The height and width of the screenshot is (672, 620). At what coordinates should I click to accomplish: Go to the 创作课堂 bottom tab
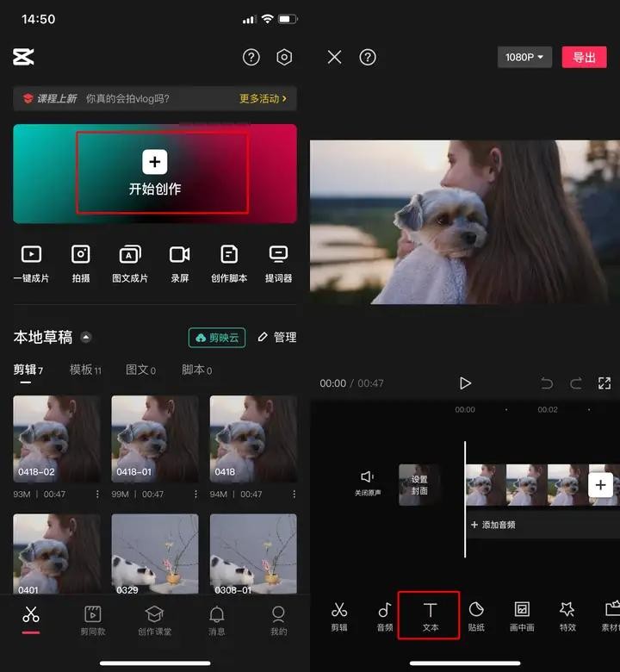[154, 619]
